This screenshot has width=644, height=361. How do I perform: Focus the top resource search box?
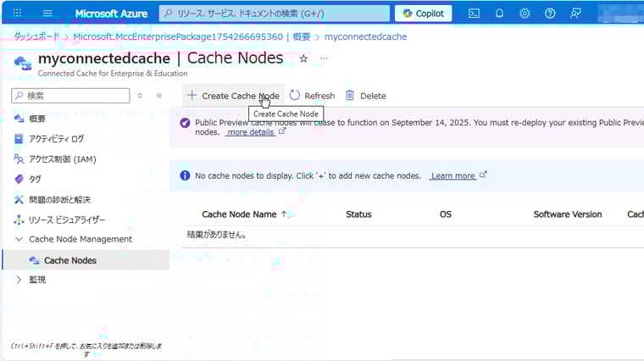click(274, 14)
